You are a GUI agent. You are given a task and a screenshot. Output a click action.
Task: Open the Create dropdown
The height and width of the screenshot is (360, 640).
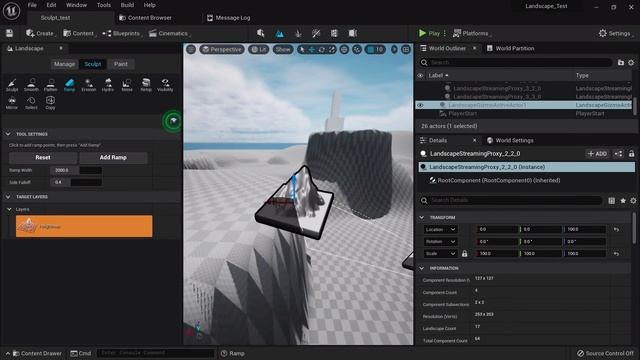pos(40,33)
